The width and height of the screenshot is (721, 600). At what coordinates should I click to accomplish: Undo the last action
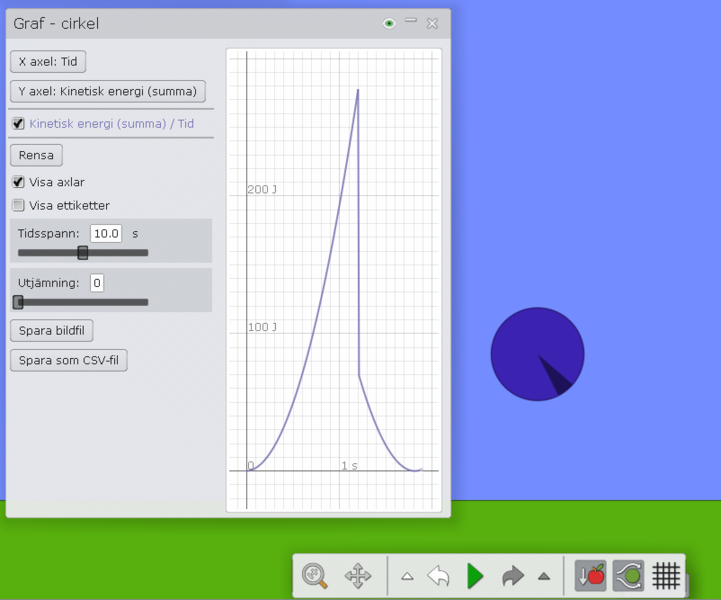[x=438, y=576]
